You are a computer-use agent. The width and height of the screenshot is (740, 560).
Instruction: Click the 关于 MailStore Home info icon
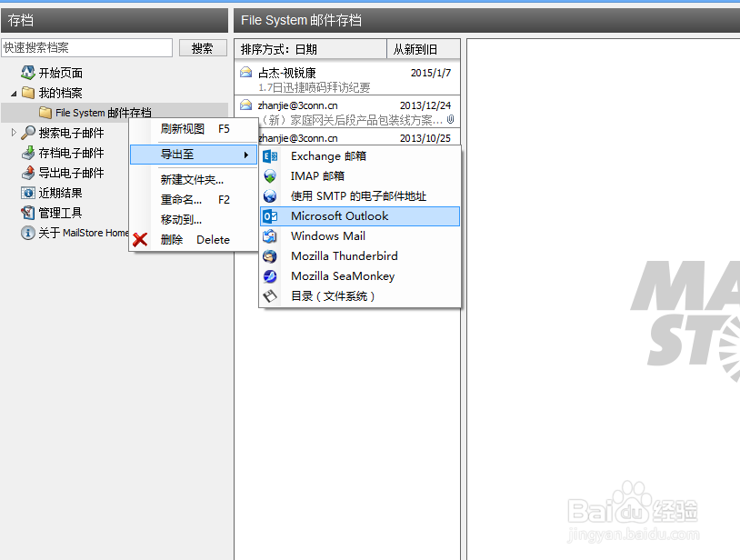tap(28, 233)
